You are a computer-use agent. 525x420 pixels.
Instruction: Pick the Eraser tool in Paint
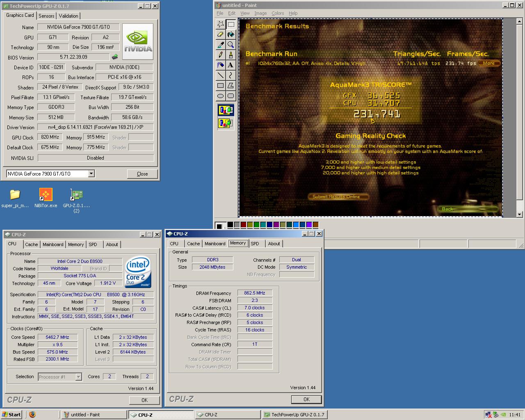[220, 34]
